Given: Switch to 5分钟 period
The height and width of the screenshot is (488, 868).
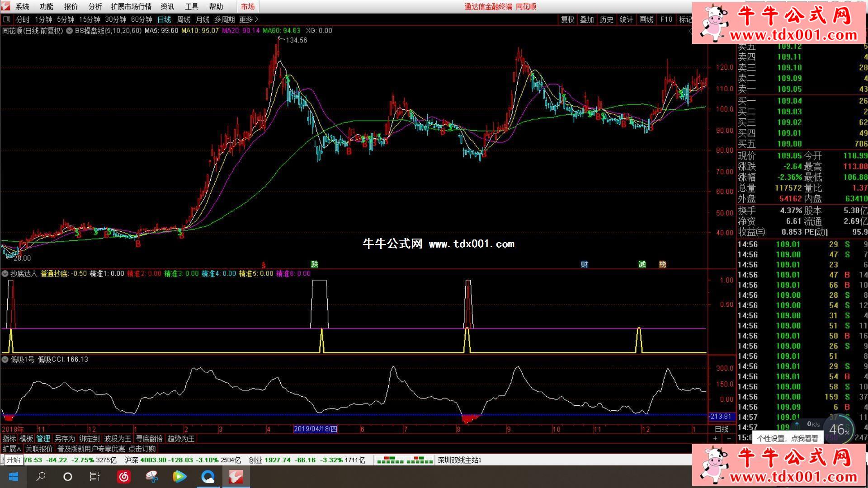Looking at the screenshot, I should click(66, 19).
